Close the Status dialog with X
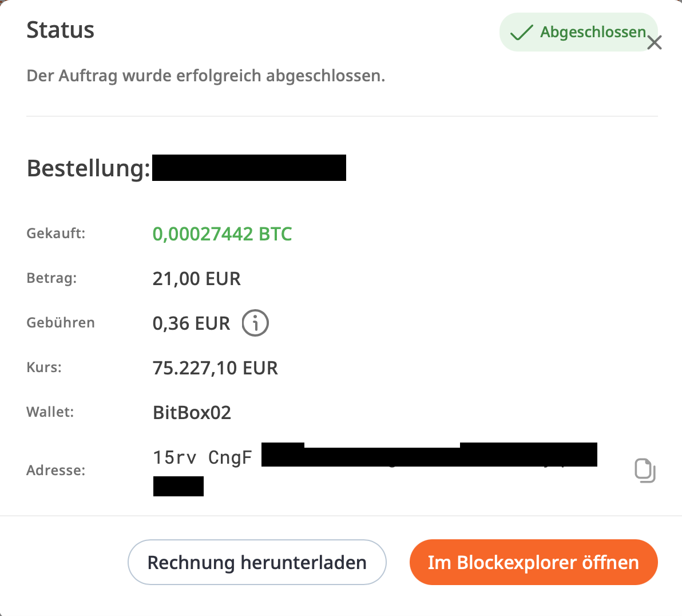Screen dimensions: 682x616 tap(655, 42)
